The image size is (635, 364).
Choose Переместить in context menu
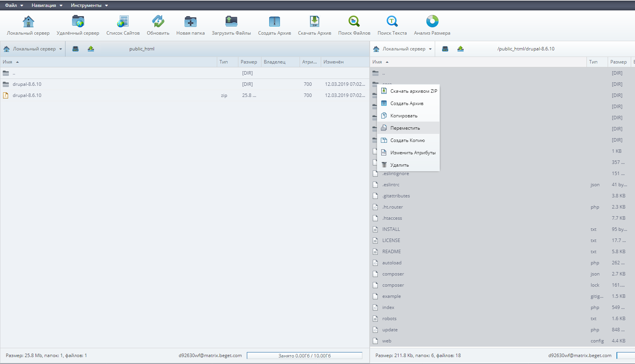point(409,128)
